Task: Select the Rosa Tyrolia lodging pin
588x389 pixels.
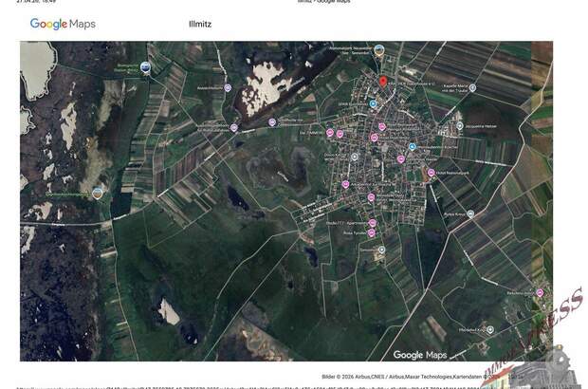Action: pyautogui.click(x=372, y=232)
